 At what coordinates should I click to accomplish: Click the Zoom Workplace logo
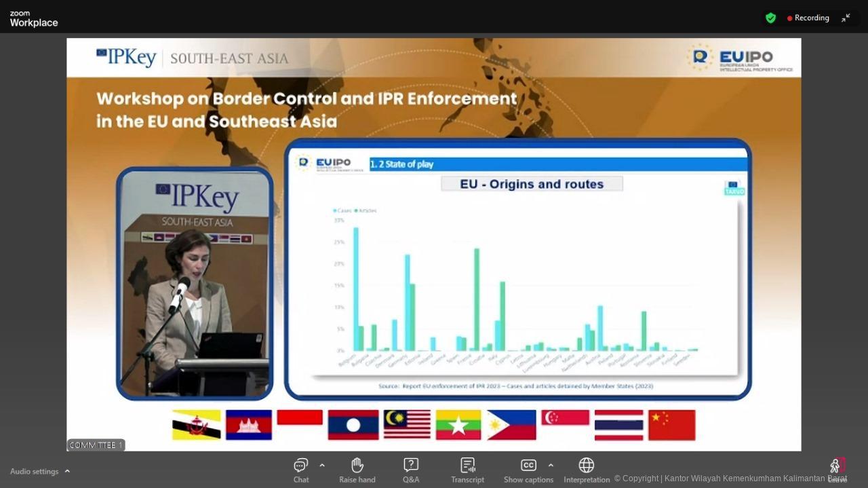point(34,19)
